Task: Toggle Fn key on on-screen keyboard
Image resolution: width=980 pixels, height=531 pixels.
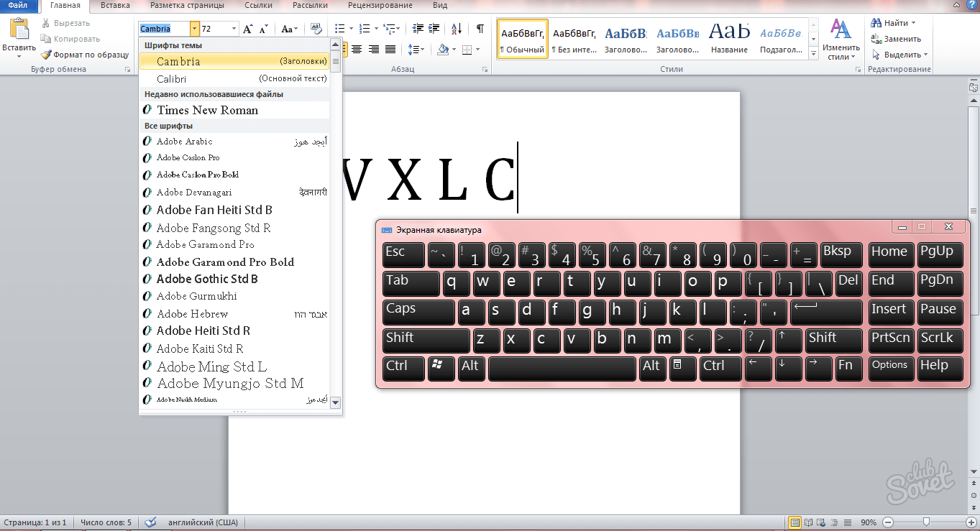Action: click(848, 367)
